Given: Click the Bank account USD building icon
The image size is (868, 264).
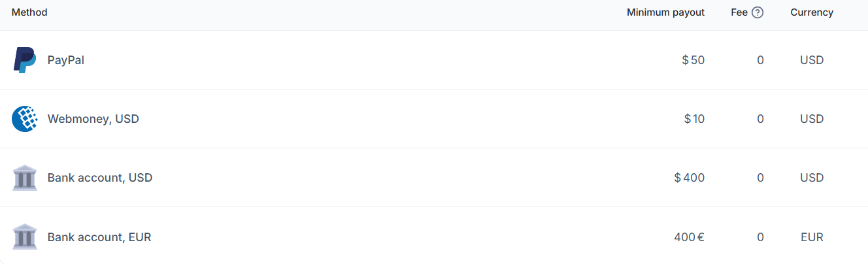Looking at the screenshot, I should 25,178.
